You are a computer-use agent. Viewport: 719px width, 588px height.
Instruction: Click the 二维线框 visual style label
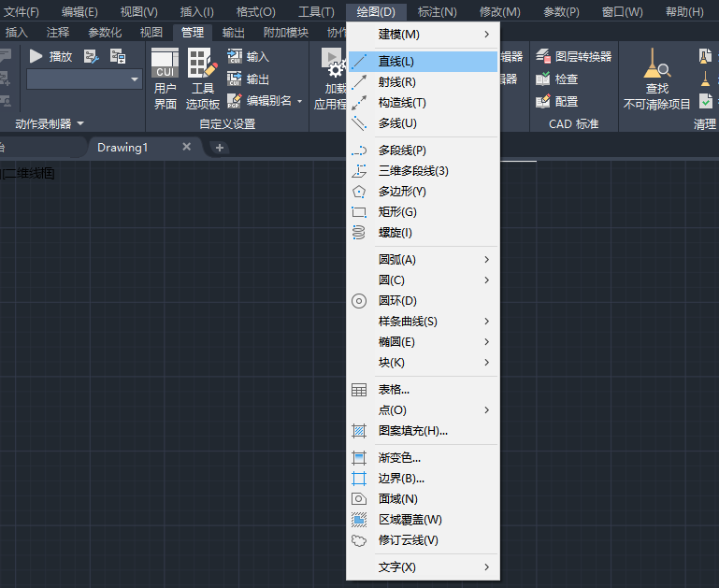coord(28,174)
